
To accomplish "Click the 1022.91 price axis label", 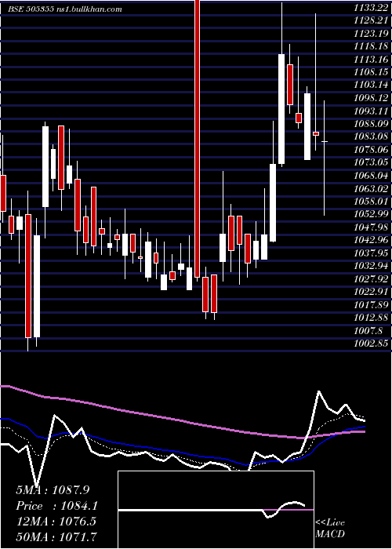I will coord(371,292).
